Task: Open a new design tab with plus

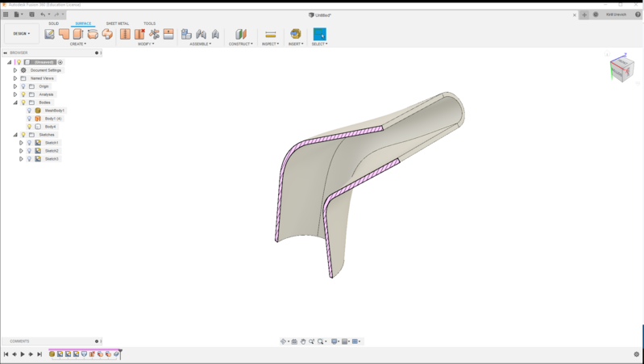Action: coord(584,15)
